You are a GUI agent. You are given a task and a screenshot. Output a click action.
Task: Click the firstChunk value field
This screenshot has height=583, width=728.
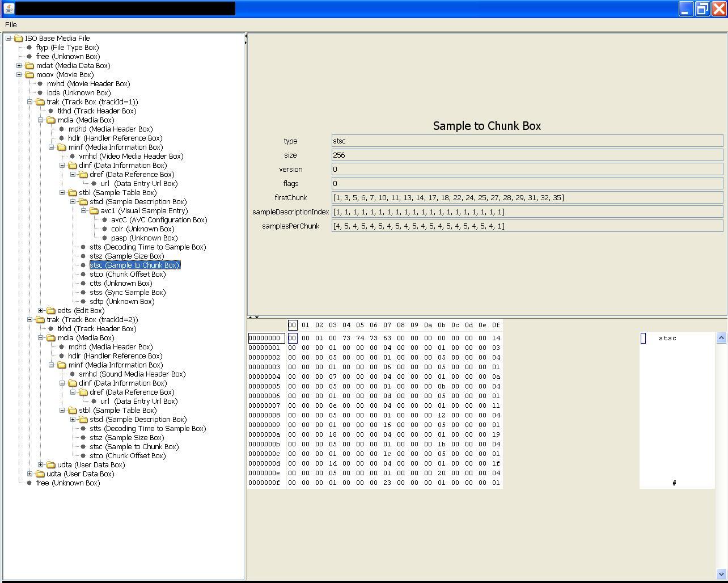click(527, 197)
